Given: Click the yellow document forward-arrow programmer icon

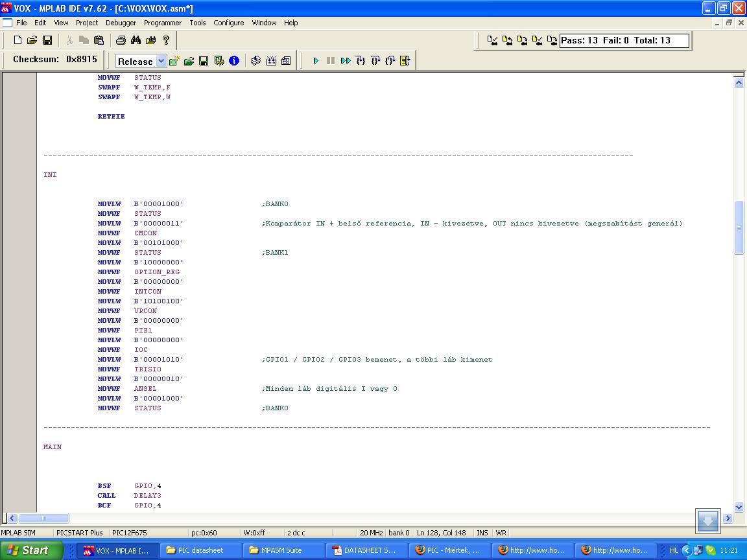Looking at the screenshot, I should pyautogui.click(x=522, y=40).
